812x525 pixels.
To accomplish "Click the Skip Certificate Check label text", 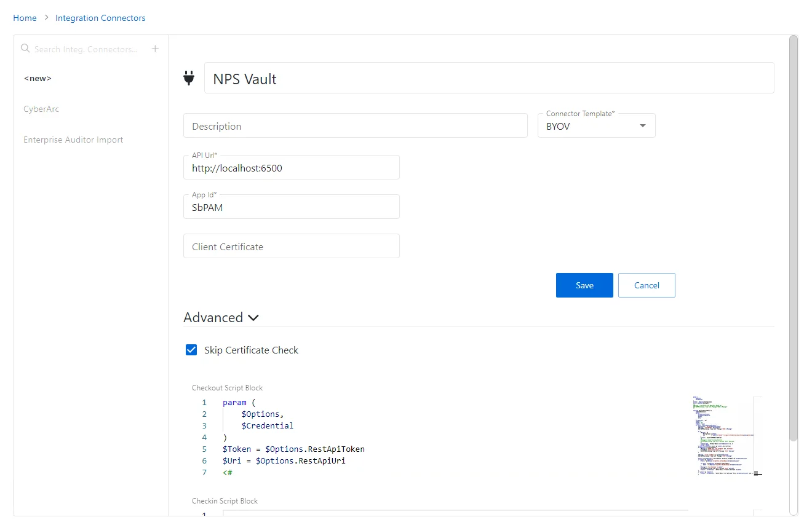I will point(251,350).
